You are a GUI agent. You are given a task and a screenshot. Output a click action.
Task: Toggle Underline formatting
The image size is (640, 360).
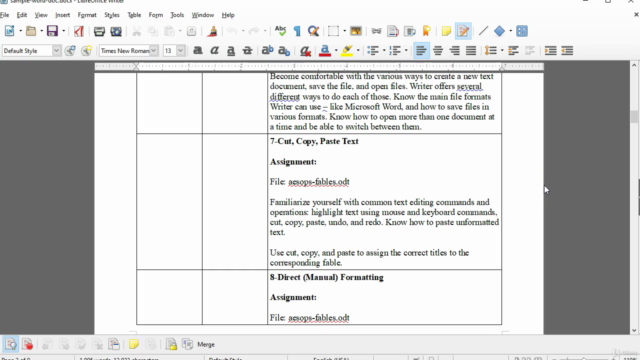(x=231, y=51)
